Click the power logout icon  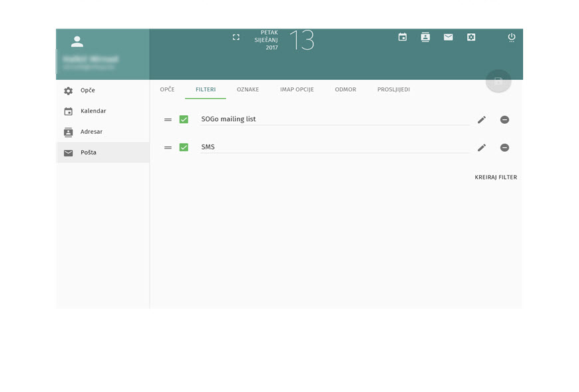point(511,37)
